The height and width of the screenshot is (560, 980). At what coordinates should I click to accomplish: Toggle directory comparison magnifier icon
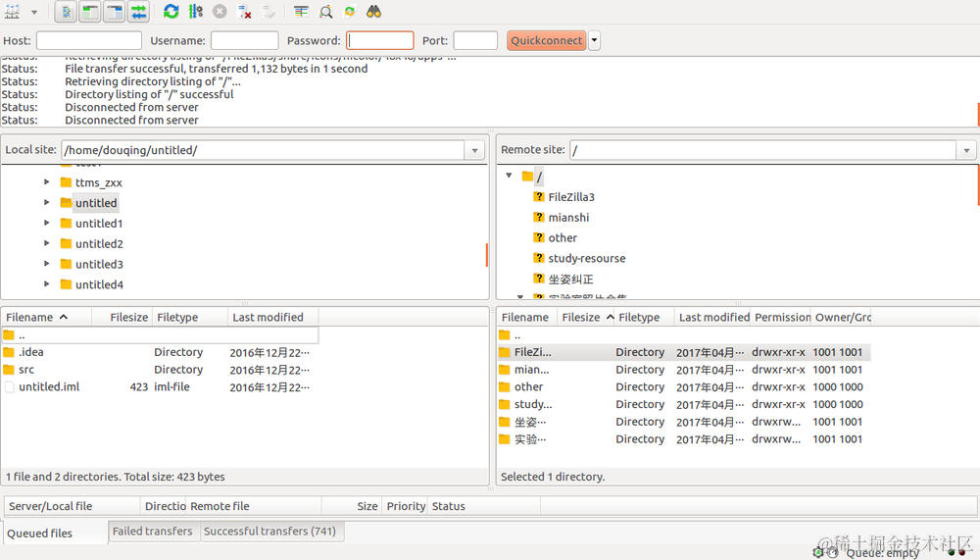point(325,11)
